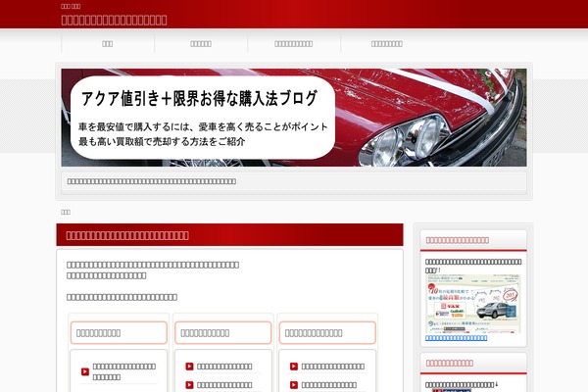Open the first item in the top navigation bar
Screen dimensions: 588x392
[x=108, y=44]
